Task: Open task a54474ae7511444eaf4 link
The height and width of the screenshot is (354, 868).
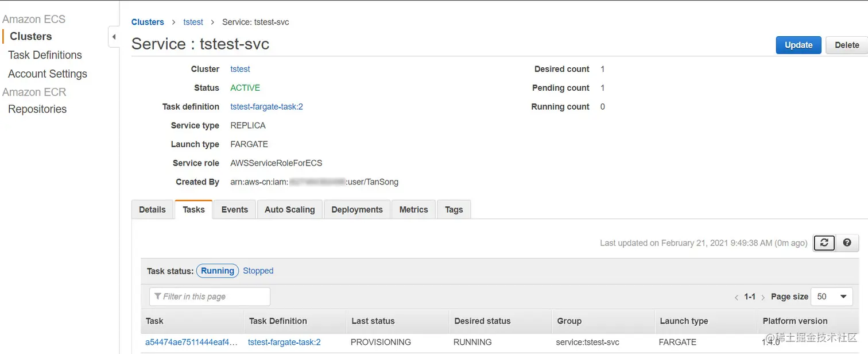Action: click(191, 342)
